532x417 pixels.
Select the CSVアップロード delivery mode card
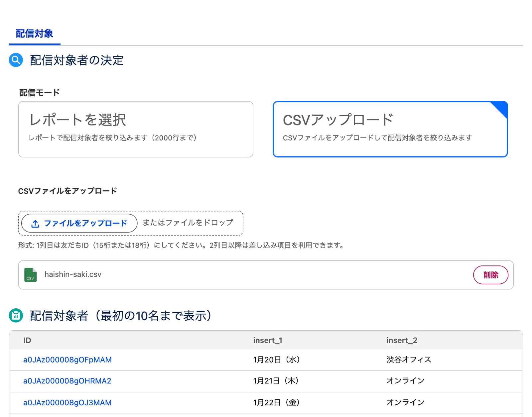click(x=390, y=129)
